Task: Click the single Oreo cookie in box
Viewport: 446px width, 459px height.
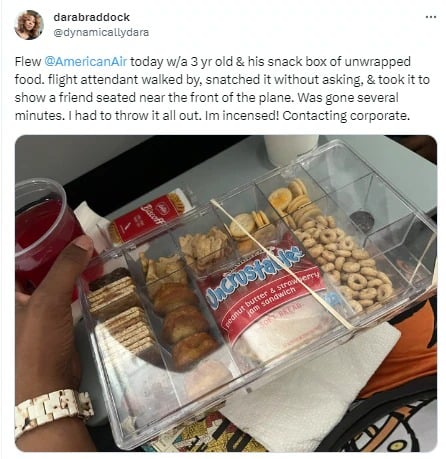Action: point(362,221)
